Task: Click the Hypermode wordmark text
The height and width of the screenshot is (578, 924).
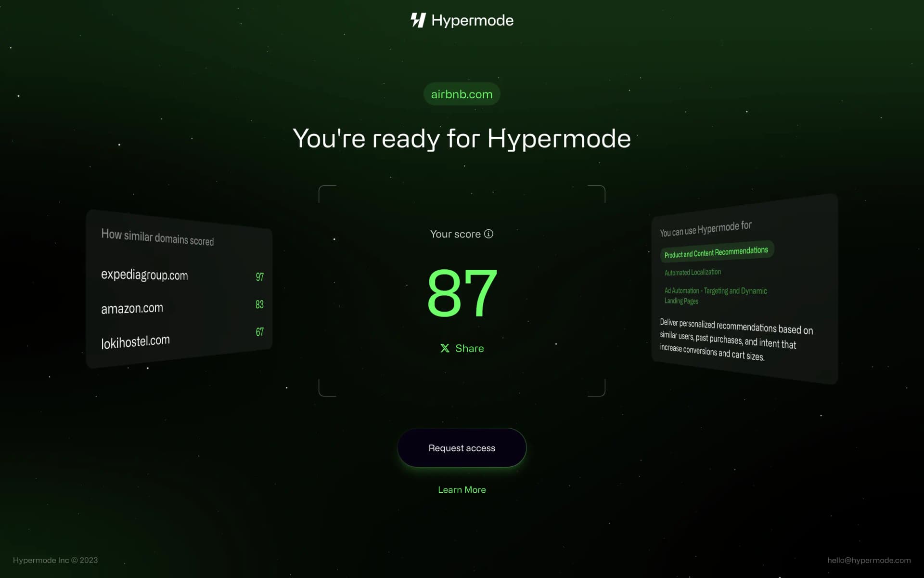Action: (x=473, y=20)
